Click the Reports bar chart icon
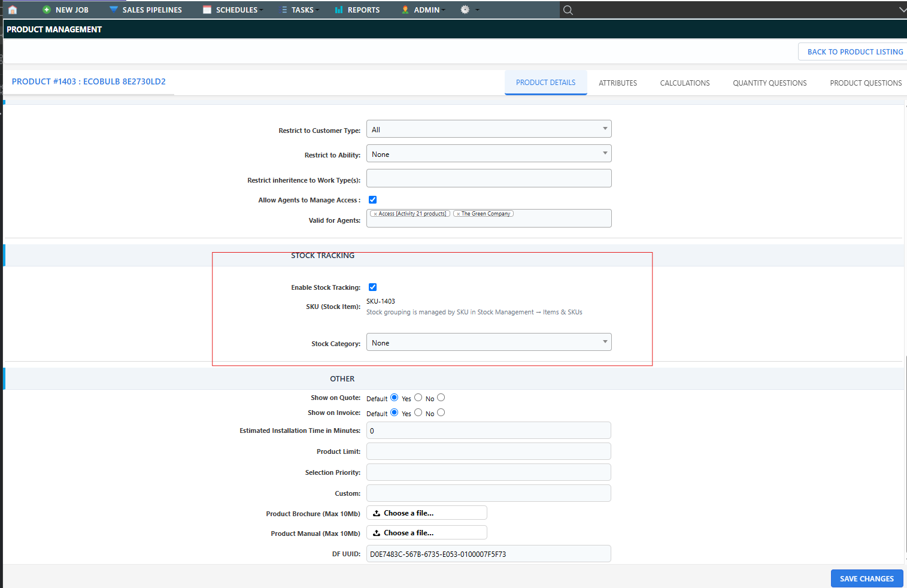 (x=339, y=10)
